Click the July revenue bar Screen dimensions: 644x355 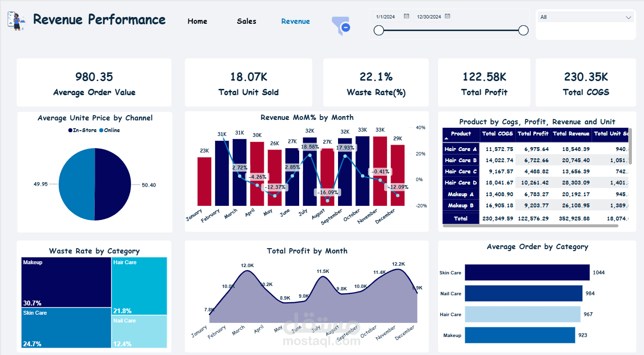(x=310, y=171)
